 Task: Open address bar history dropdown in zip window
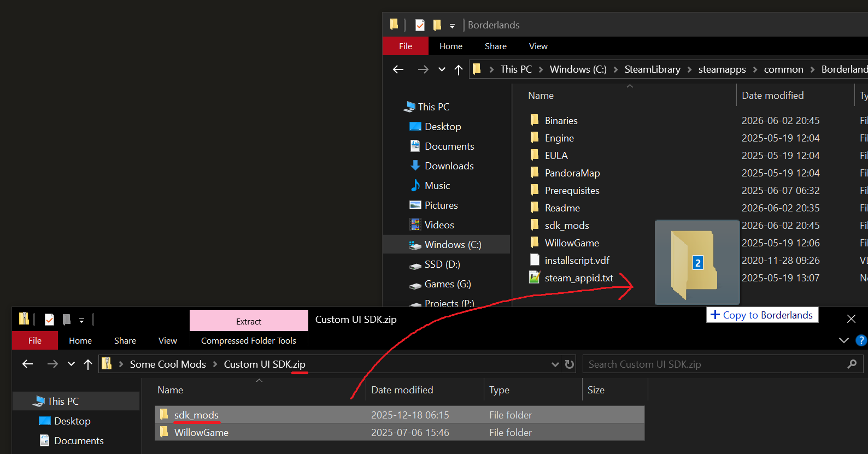coord(555,364)
